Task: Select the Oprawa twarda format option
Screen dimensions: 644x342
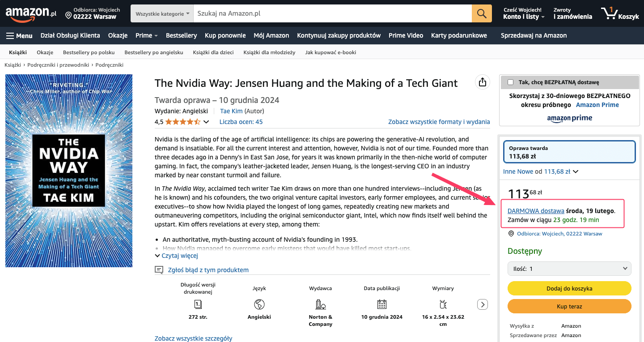Action: pos(569,152)
